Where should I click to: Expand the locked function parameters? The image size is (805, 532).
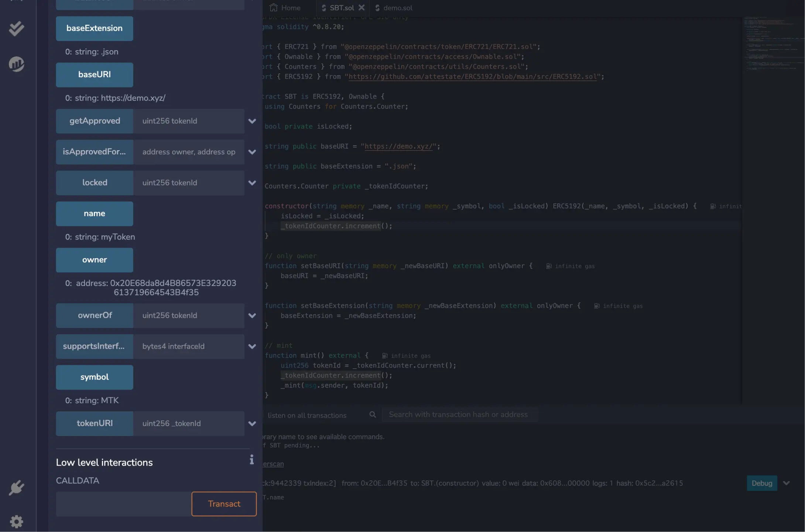[x=252, y=183]
